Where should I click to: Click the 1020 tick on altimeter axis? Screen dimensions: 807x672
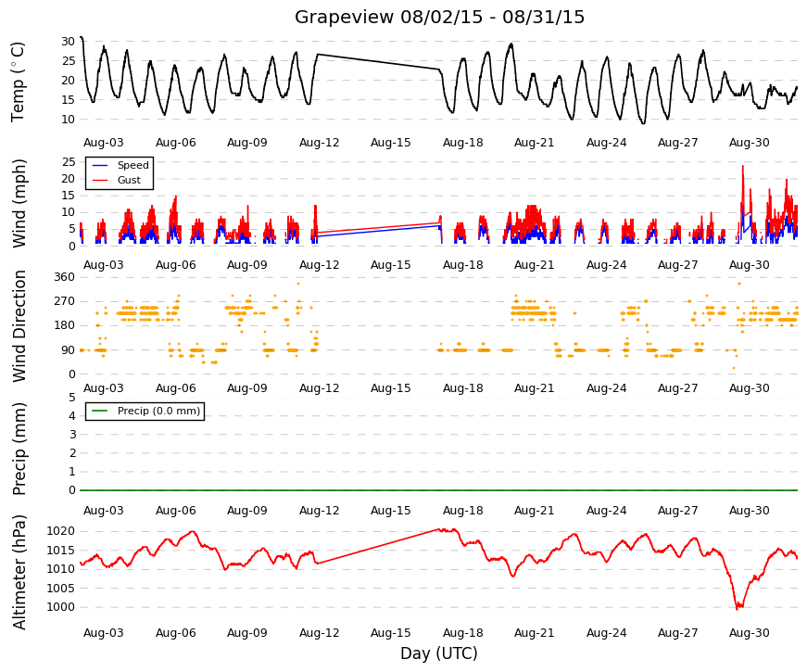(61, 531)
